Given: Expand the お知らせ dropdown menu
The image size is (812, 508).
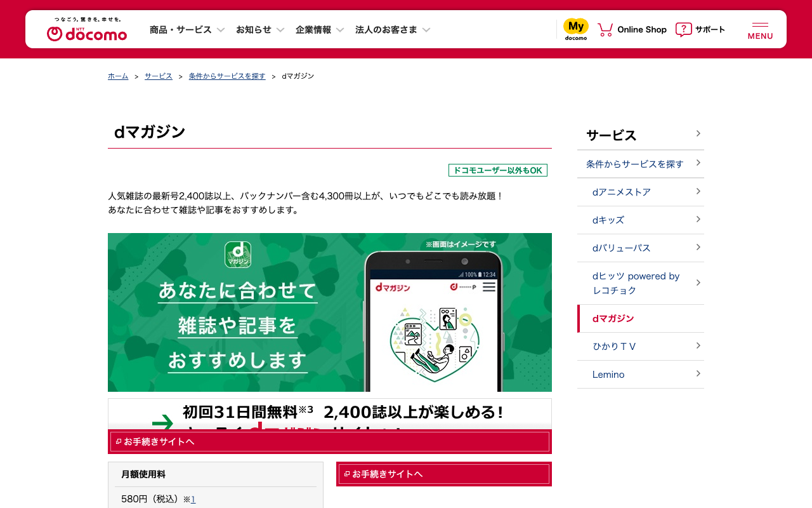Looking at the screenshot, I should tap(260, 29).
